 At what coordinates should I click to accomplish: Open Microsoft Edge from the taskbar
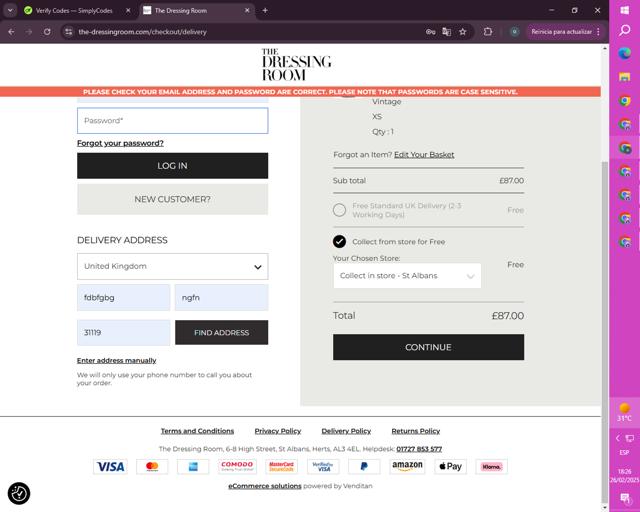click(x=624, y=53)
